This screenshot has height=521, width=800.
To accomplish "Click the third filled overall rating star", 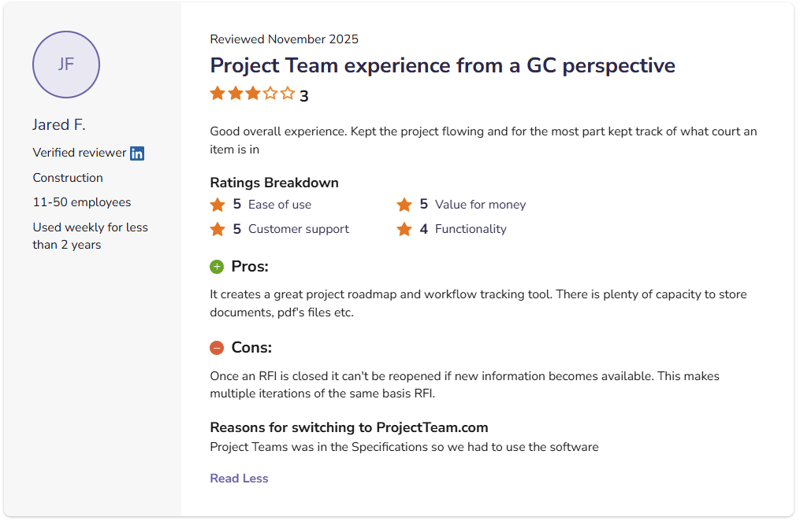I will (x=252, y=94).
